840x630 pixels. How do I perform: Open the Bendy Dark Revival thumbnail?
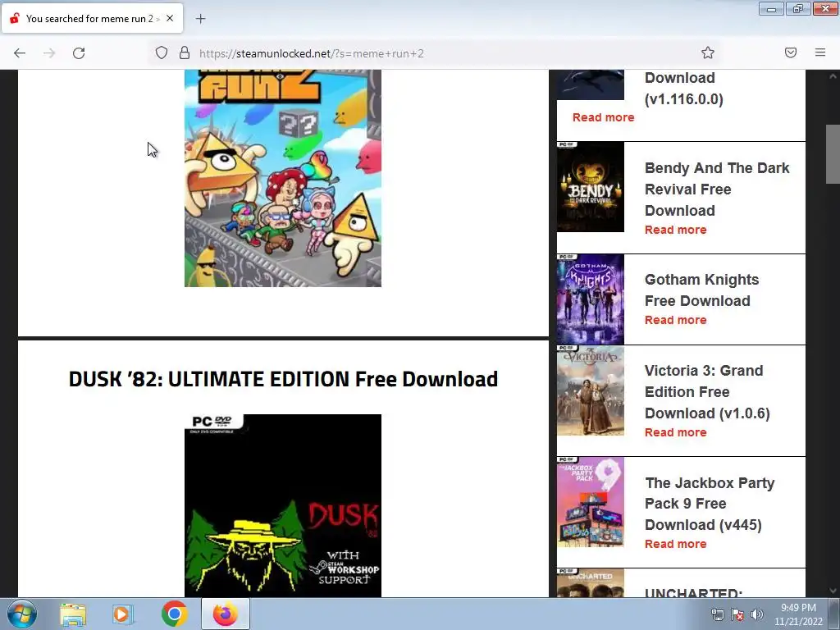[591, 187]
